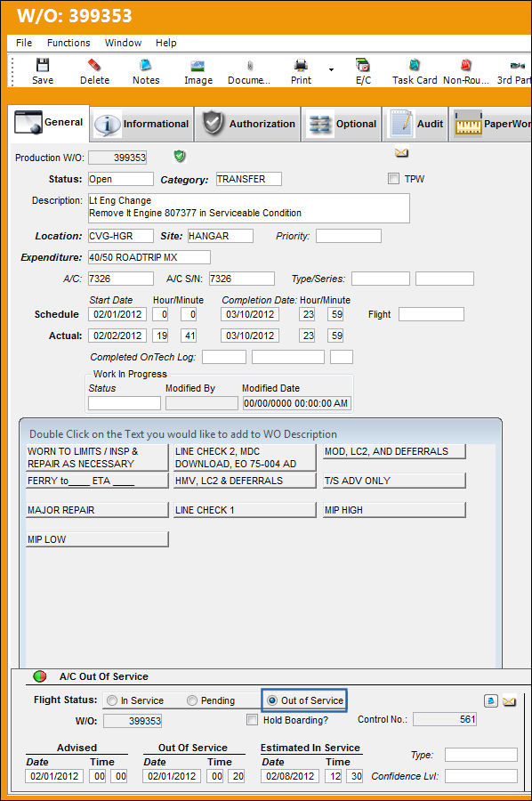Click the blue notes icon beside Flight Status

tap(491, 700)
